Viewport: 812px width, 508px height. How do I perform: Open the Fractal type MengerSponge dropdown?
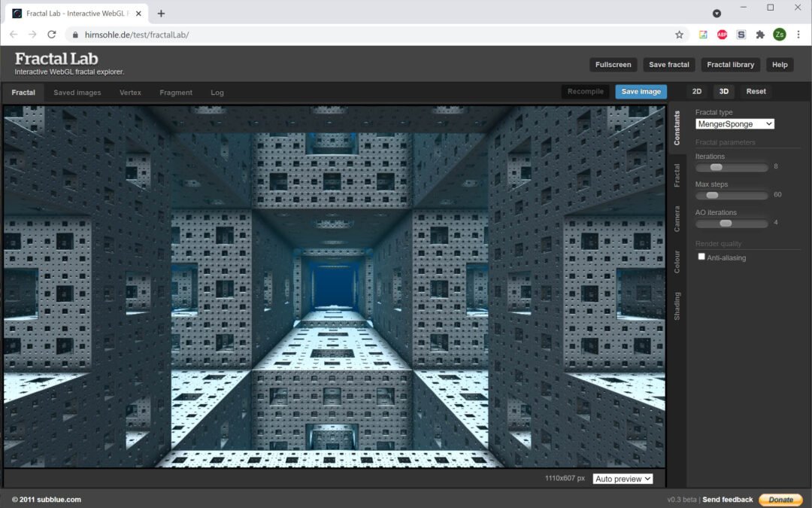click(735, 124)
